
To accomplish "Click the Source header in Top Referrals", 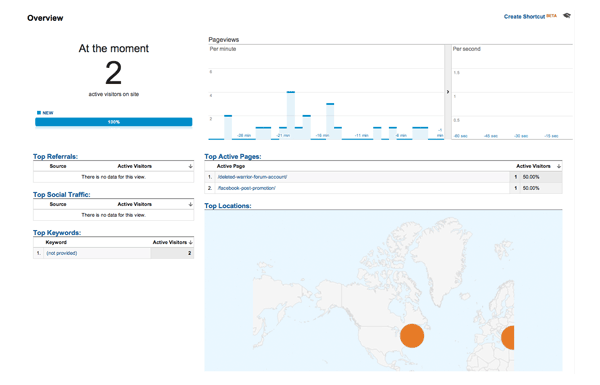I will (58, 166).
